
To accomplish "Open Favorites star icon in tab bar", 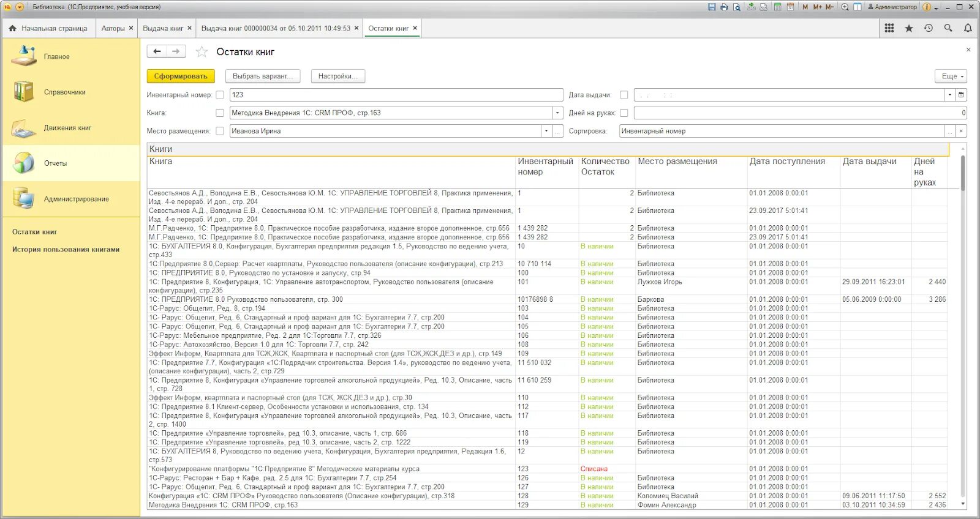I will point(909,28).
